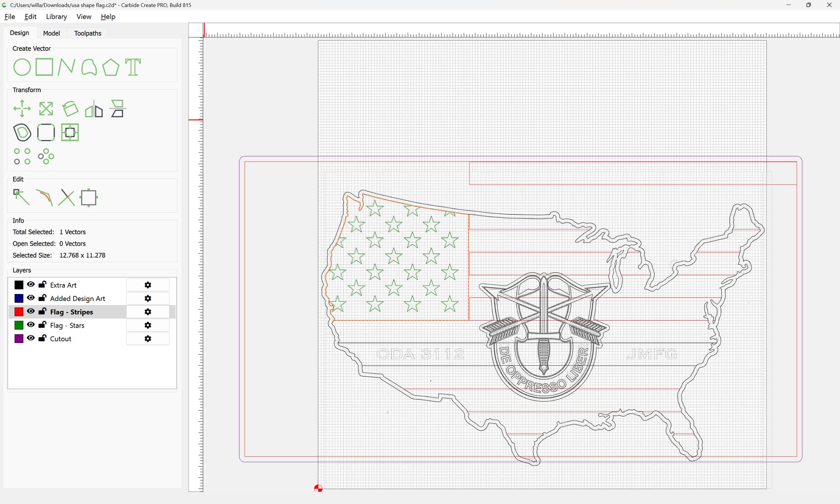Click the purple Cutout color swatch
The height and width of the screenshot is (504, 840).
point(19,339)
